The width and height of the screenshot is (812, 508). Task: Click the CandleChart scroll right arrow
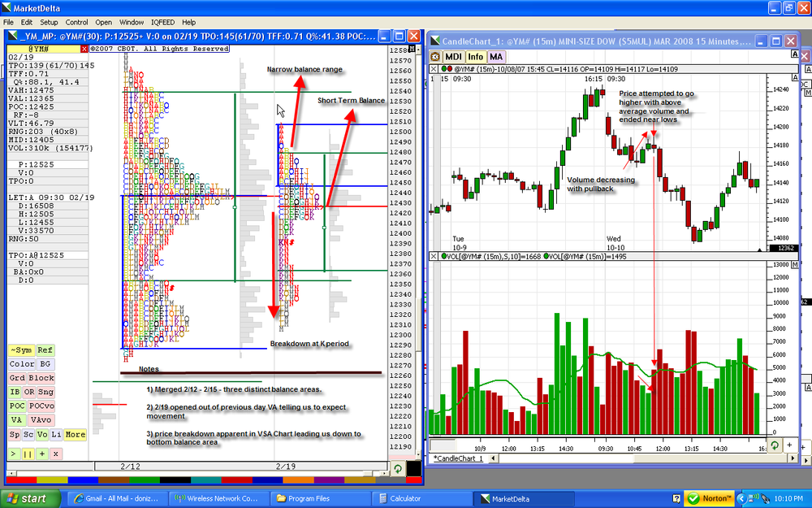[793, 458]
